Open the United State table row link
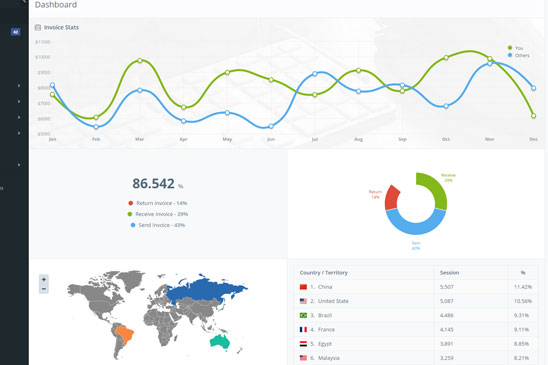The height and width of the screenshot is (365, 548). point(333,301)
